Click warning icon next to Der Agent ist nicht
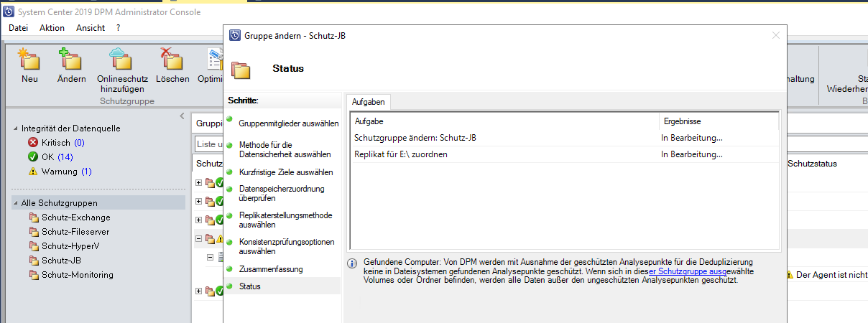 pyautogui.click(x=790, y=275)
